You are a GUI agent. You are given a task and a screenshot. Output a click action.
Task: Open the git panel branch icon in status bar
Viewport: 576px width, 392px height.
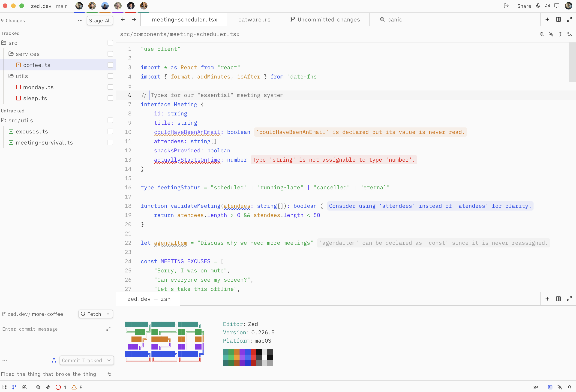pyautogui.click(x=14, y=387)
